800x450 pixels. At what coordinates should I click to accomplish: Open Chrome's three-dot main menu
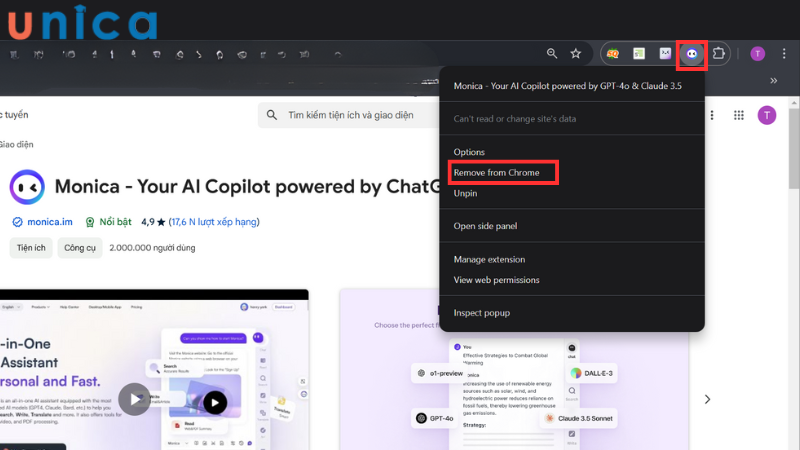[x=784, y=54]
